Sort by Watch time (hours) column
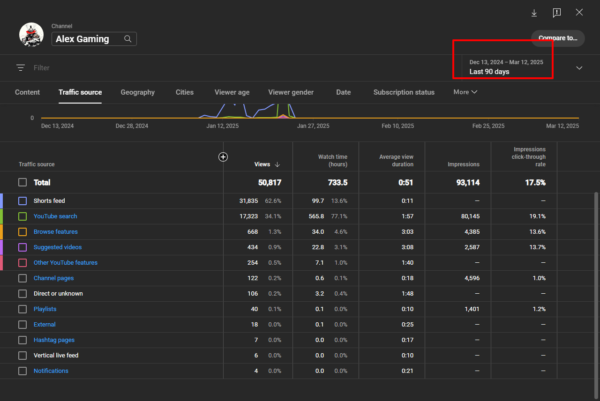Image resolution: width=600 pixels, height=401 pixels. point(333,160)
